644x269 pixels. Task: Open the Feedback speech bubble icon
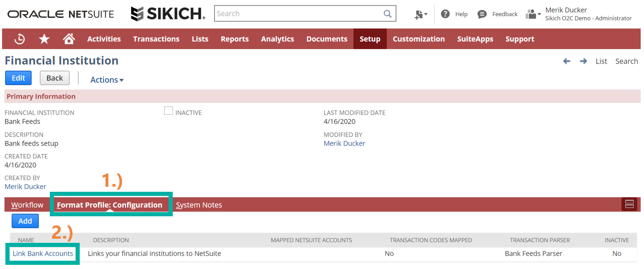coord(482,14)
